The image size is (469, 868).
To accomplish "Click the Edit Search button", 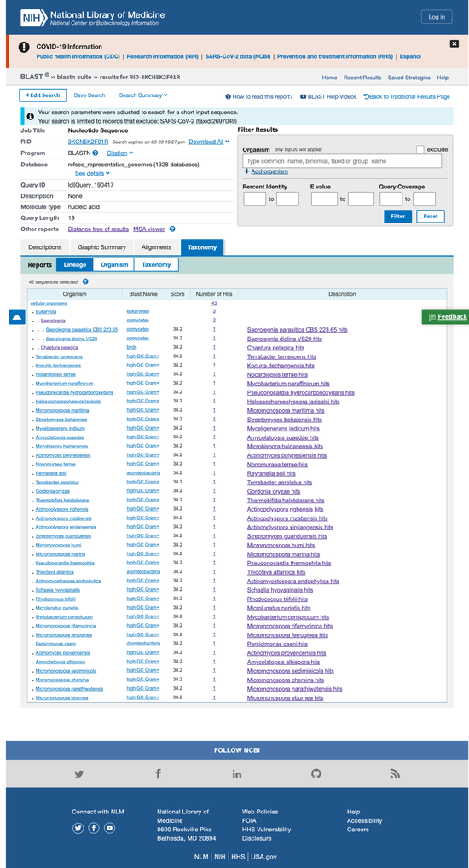I will (x=43, y=95).
